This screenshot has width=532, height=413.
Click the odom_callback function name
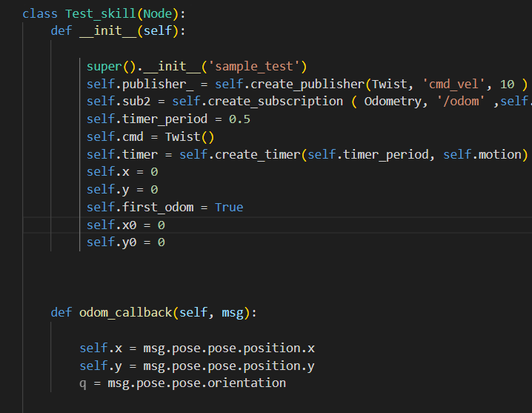(x=125, y=312)
